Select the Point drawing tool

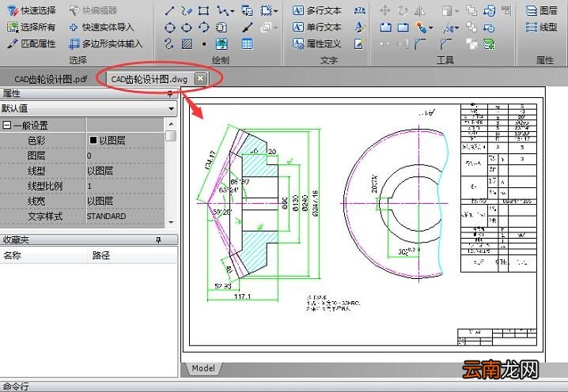(x=204, y=44)
